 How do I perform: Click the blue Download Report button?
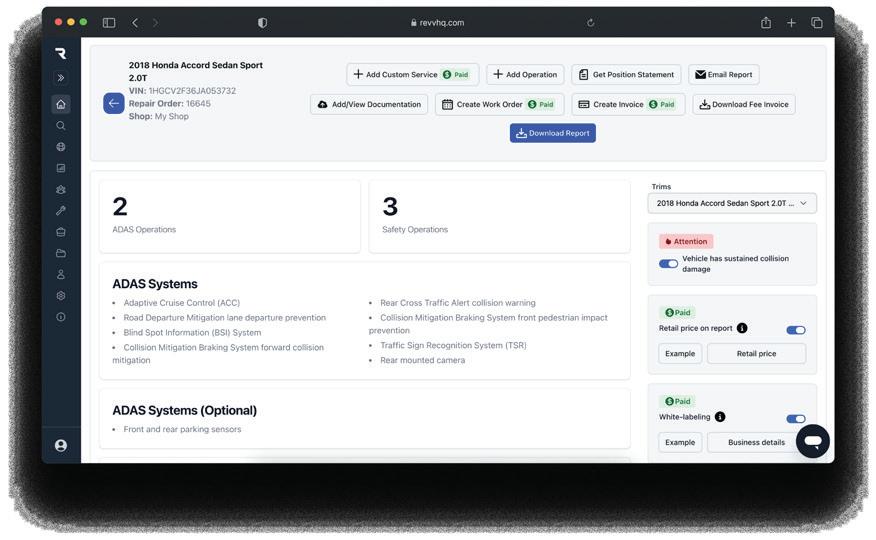point(553,133)
